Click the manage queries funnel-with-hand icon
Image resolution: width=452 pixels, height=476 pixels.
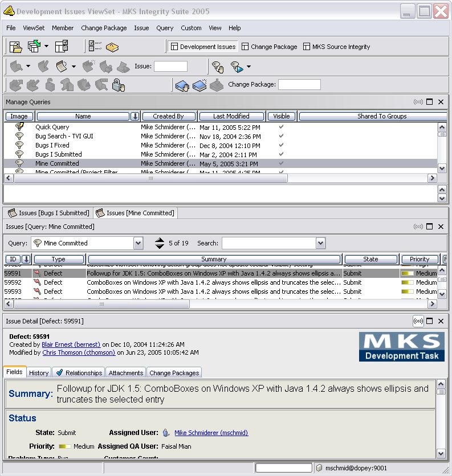218,67
